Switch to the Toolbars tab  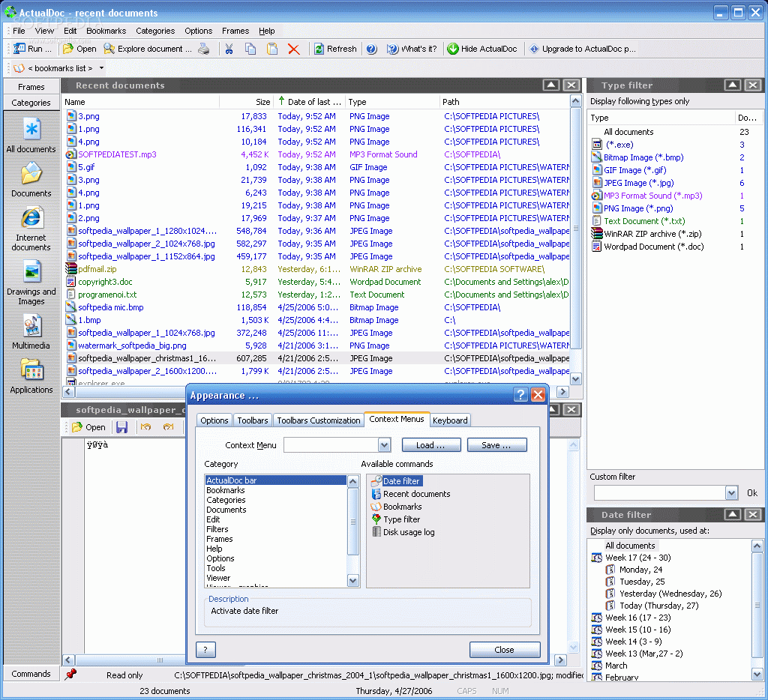[253, 420]
